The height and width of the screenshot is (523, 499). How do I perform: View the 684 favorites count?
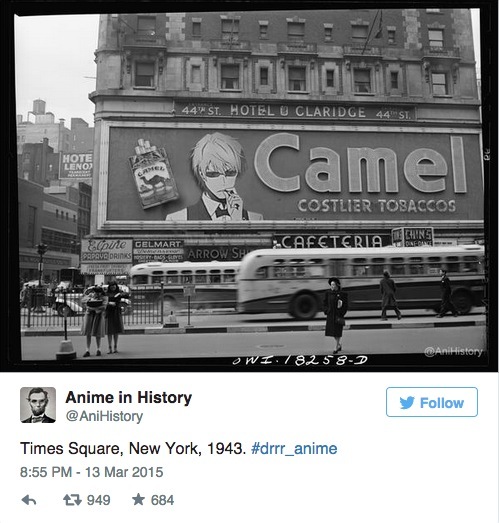coord(162,500)
